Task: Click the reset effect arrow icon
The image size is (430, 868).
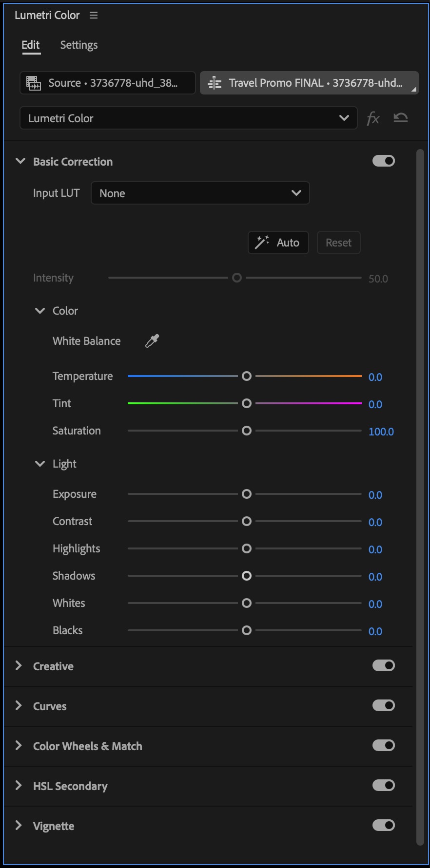Action: [400, 118]
